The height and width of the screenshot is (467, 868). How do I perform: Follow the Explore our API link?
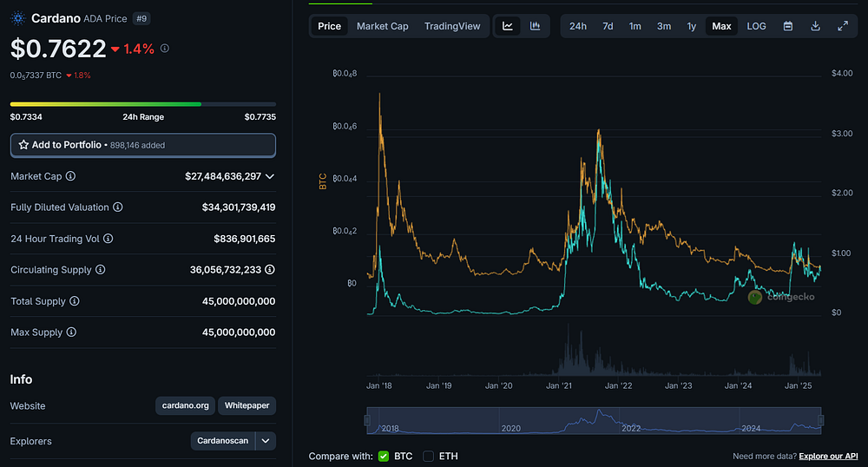(x=828, y=456)
